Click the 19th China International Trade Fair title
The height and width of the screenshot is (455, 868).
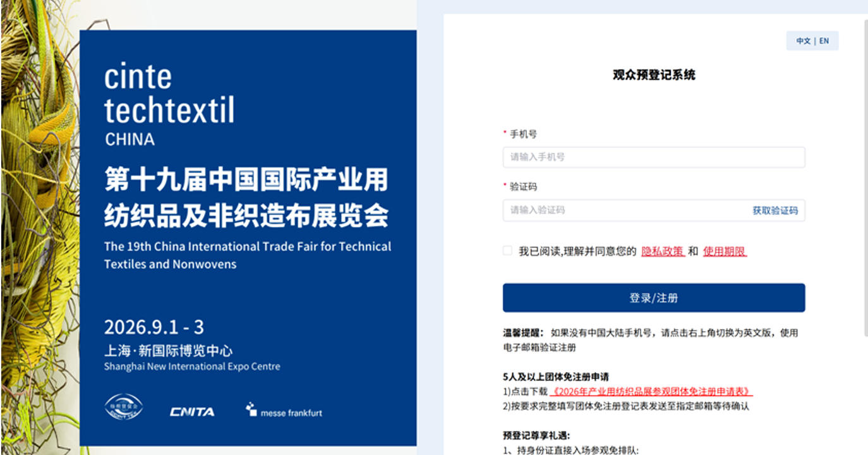click(x=248, y=255)
